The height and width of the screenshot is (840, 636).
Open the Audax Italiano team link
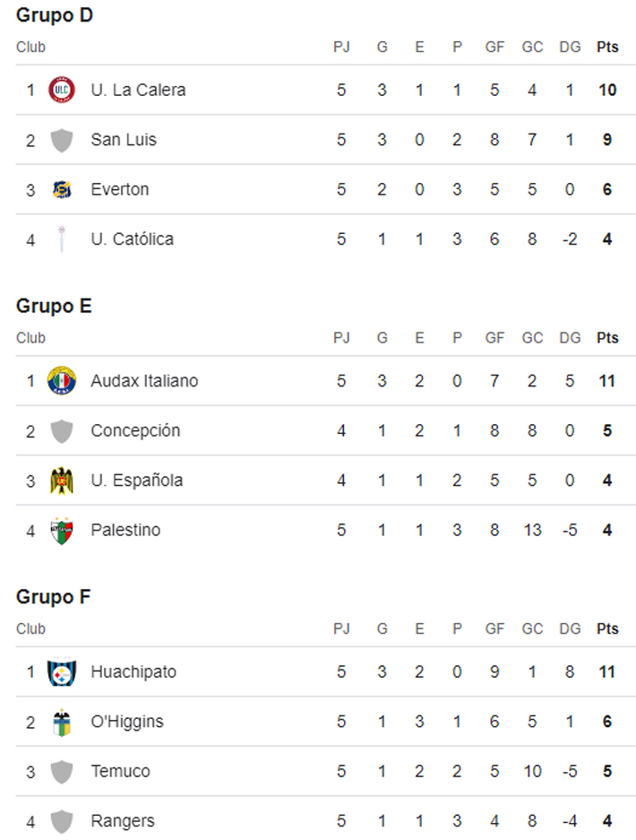point(144,381)
